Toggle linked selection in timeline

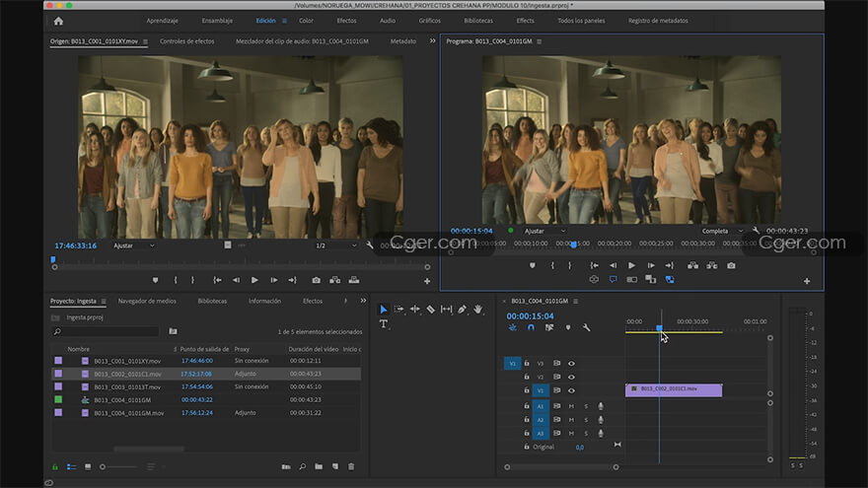click(x=549, y=327)
